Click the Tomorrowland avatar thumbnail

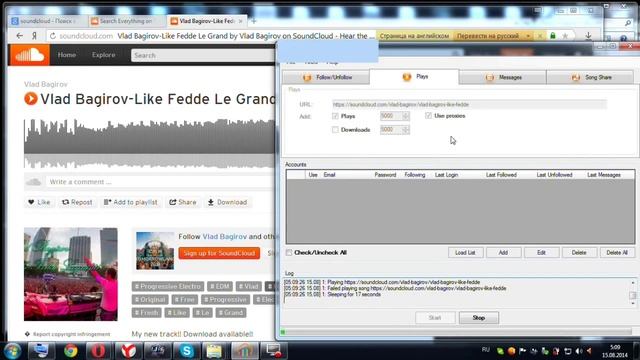click(155, 251)
